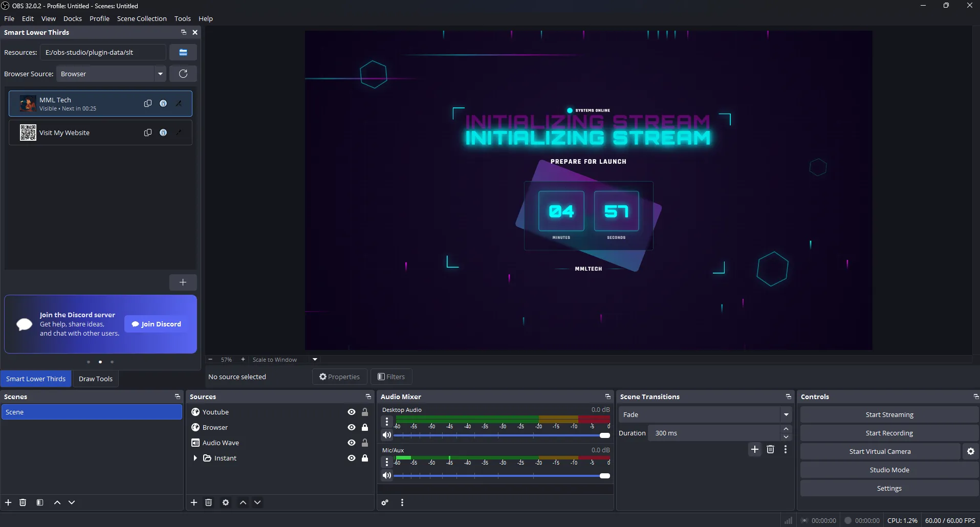
Task: Refresh the Browser source
Action: pos(183,73)
